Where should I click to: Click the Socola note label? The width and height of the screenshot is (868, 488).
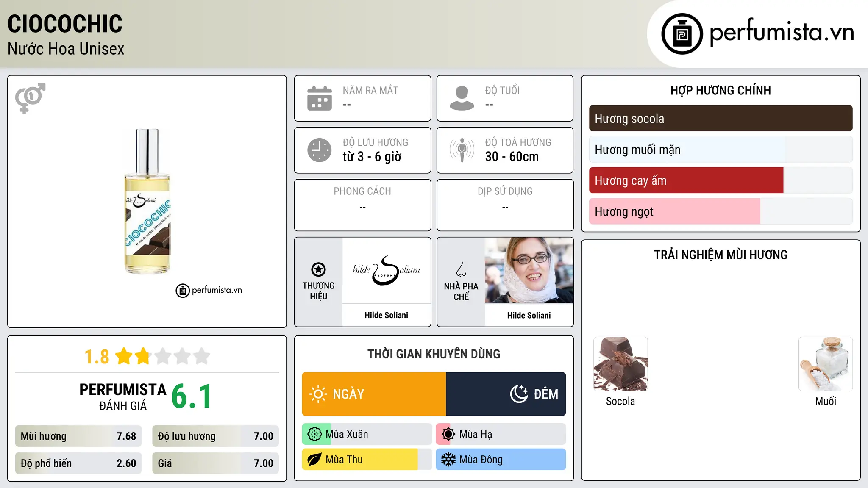[x=620, y=401]
